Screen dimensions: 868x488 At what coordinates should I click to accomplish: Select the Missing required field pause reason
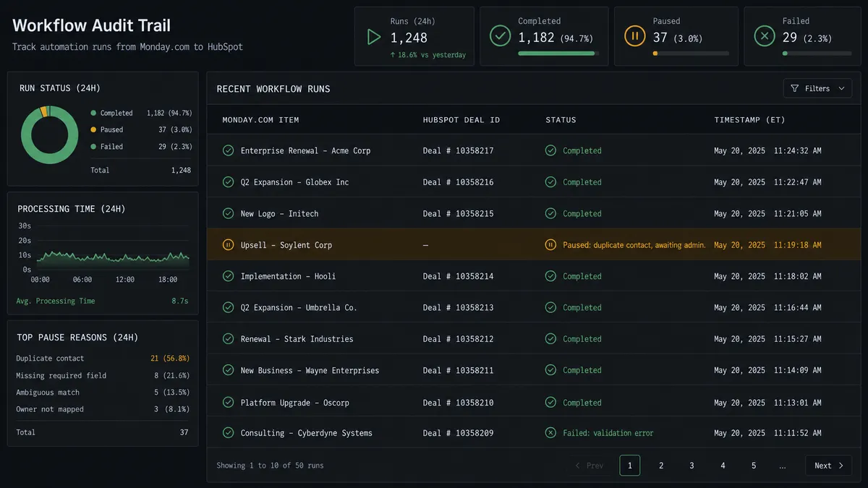102,375
